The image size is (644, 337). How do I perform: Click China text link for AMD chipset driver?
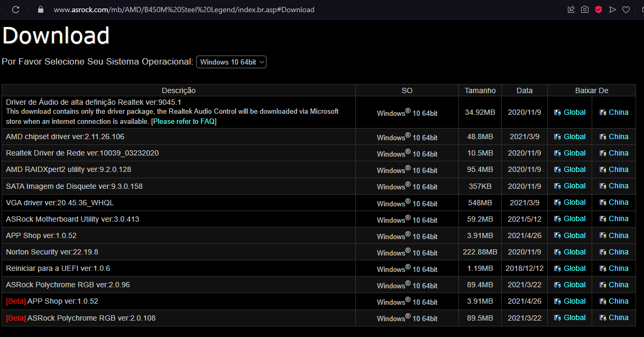pos(619,136)
